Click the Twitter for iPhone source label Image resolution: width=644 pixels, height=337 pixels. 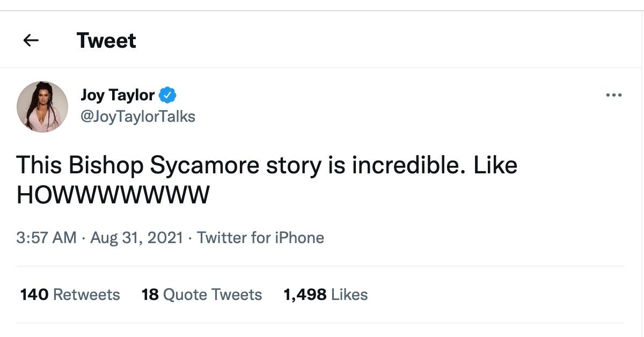pos(260,238)
